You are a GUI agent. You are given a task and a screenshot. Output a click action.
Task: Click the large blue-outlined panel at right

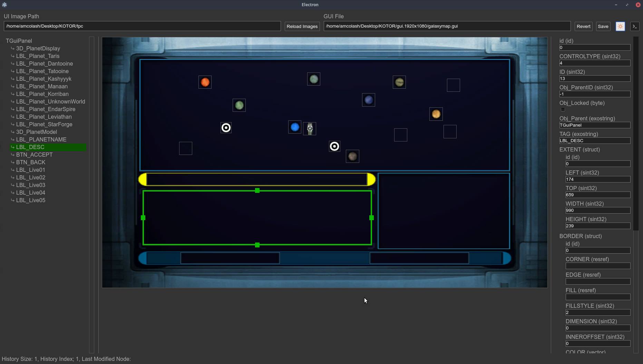pos(444,211)
